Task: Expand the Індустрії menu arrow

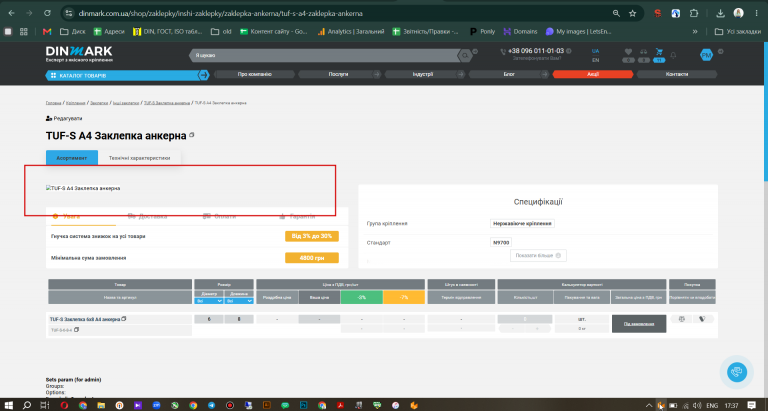Action: pyautogui.click(x=461, y=74)
